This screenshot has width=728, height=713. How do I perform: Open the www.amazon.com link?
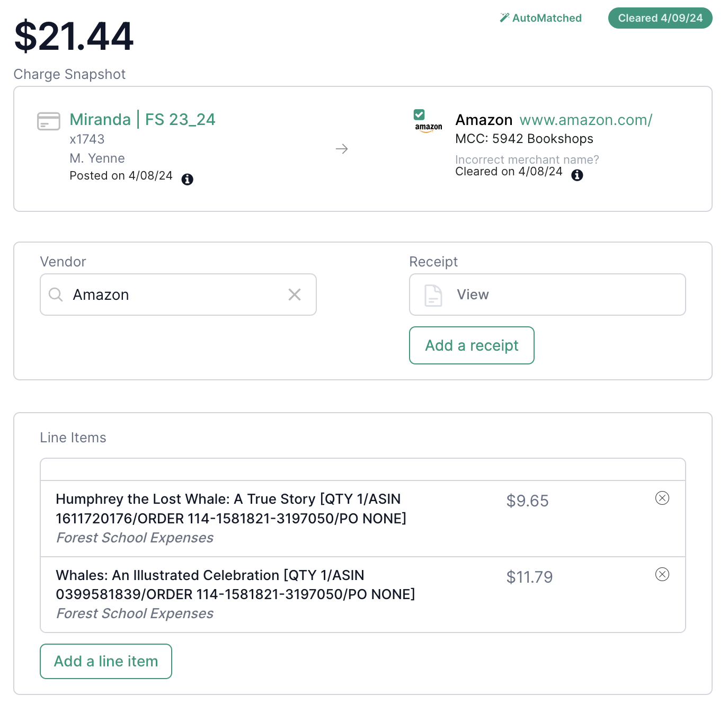pyautogui.click(x=586, y=120)
